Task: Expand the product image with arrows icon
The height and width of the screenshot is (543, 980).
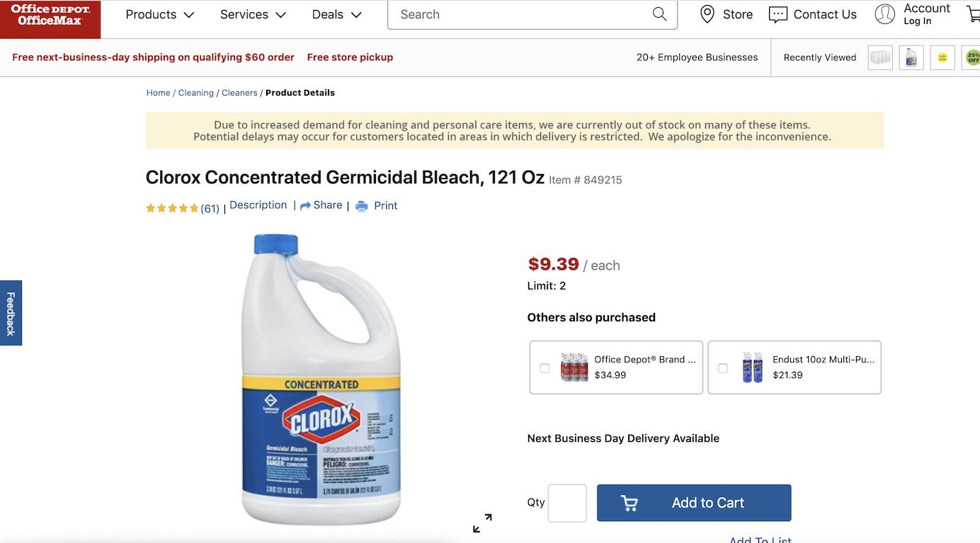Action: click(482, 523)
